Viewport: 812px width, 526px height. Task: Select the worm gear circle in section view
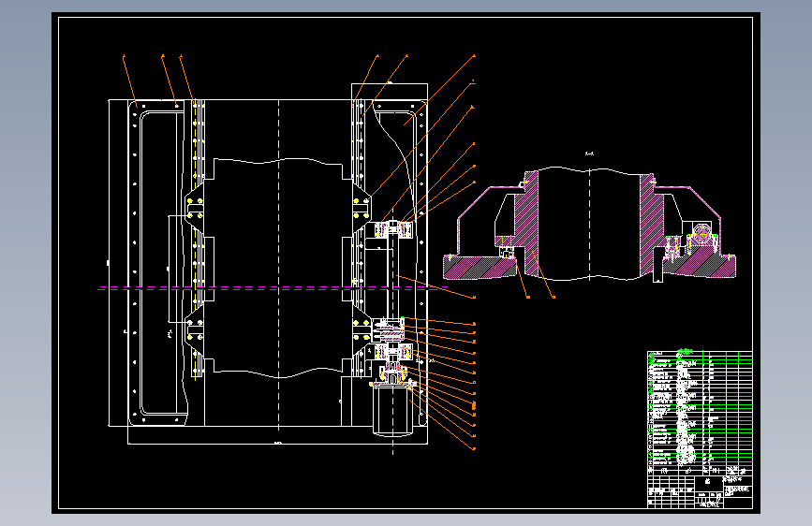click(x=701, y=233)
